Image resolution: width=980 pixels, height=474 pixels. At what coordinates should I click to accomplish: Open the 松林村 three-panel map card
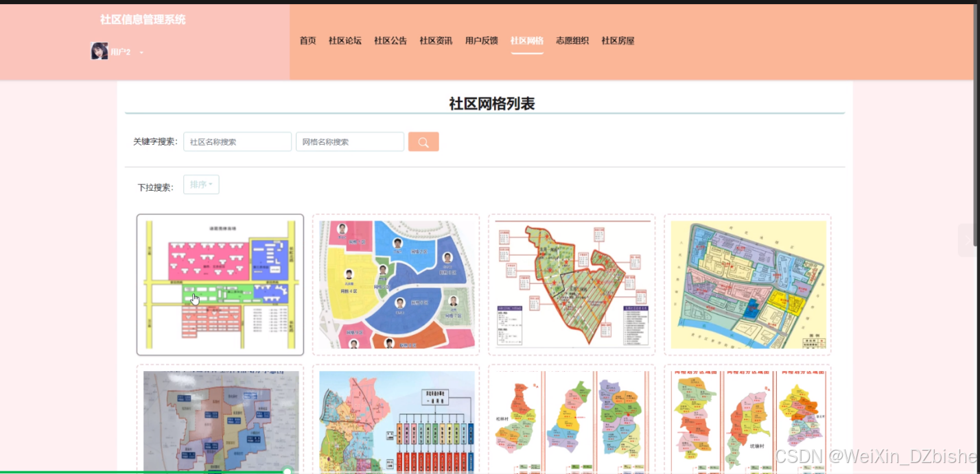point(572,420)
